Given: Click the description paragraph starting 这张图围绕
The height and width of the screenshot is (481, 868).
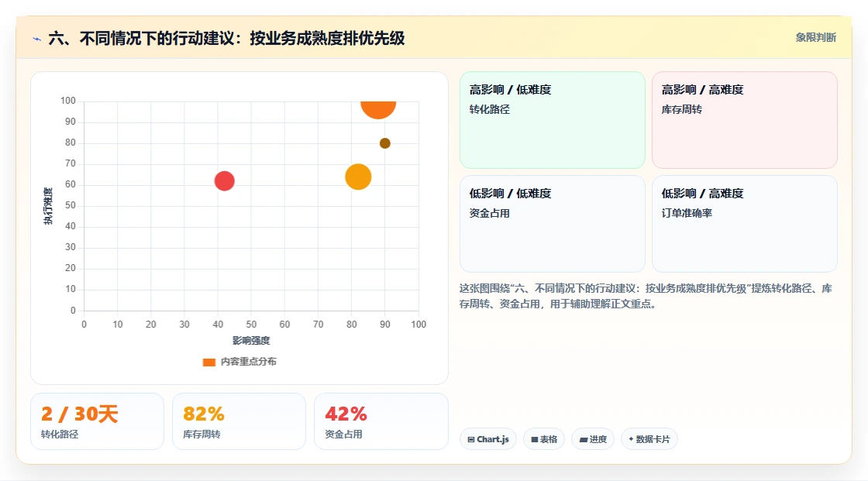Looking at the screenshot, I should 646,296.
